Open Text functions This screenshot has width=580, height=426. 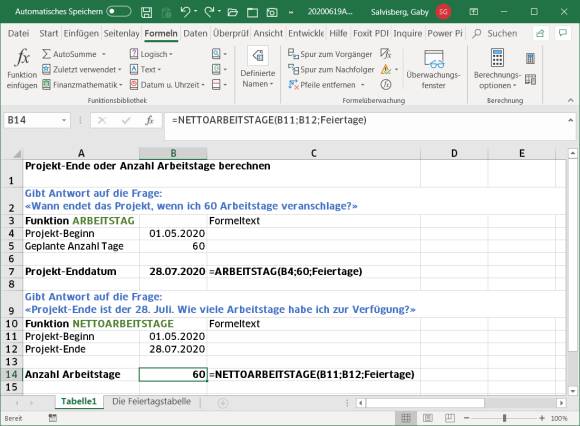point(145,69)
